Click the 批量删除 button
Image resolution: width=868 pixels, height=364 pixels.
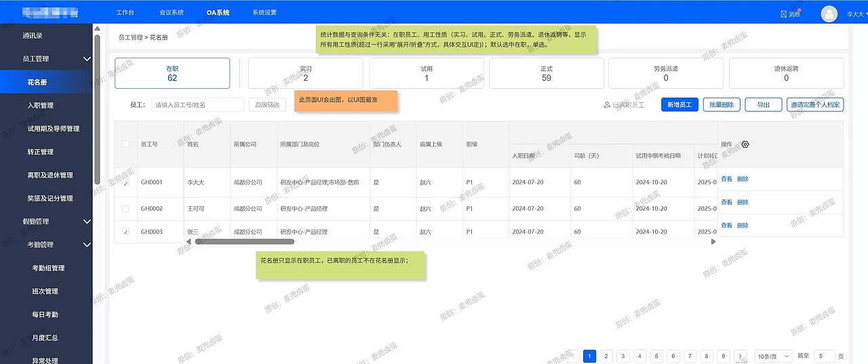[722, 105]
